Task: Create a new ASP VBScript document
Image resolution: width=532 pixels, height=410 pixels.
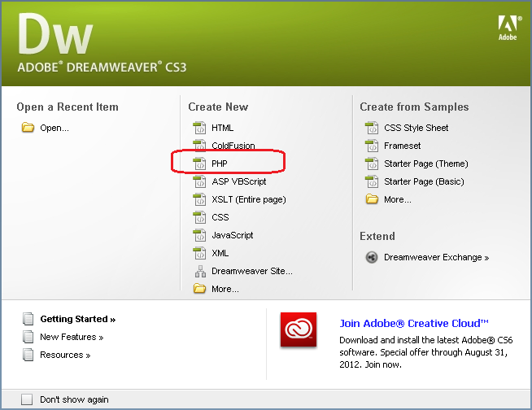Action: tap(239, 181)
